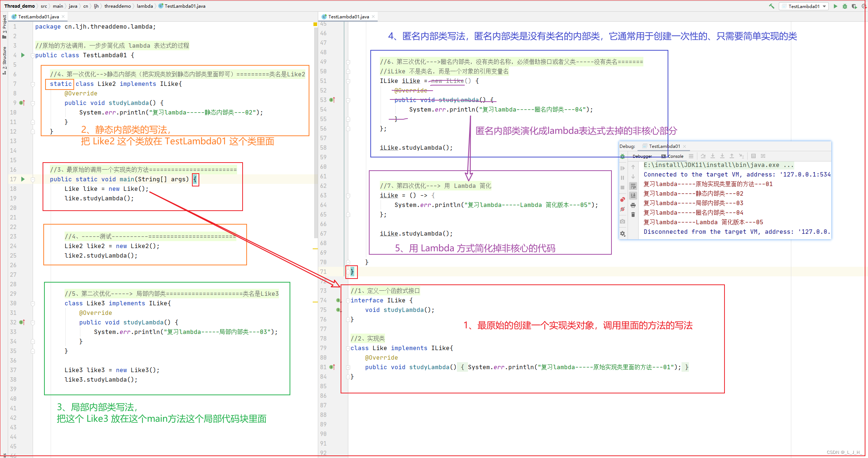Click the Build project hammer icon
The width and height of the screenshot is (868, 458).
772,6
